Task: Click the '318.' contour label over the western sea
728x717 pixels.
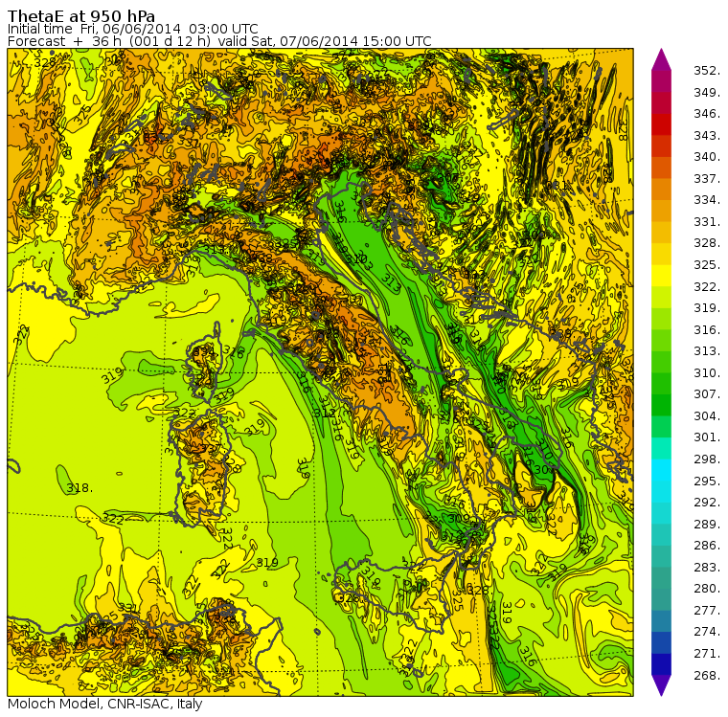Action: point(80,488)
